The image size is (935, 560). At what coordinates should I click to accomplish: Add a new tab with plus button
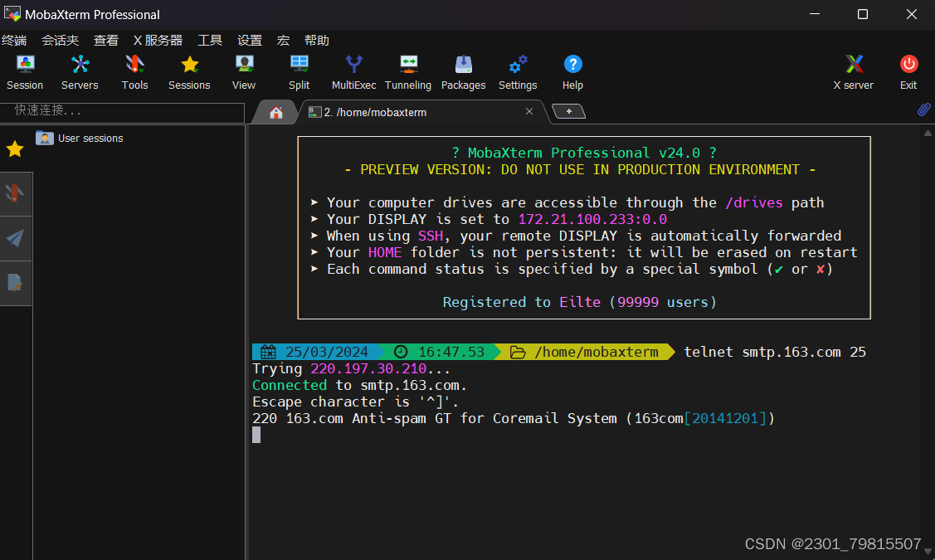tap(569, 111)
